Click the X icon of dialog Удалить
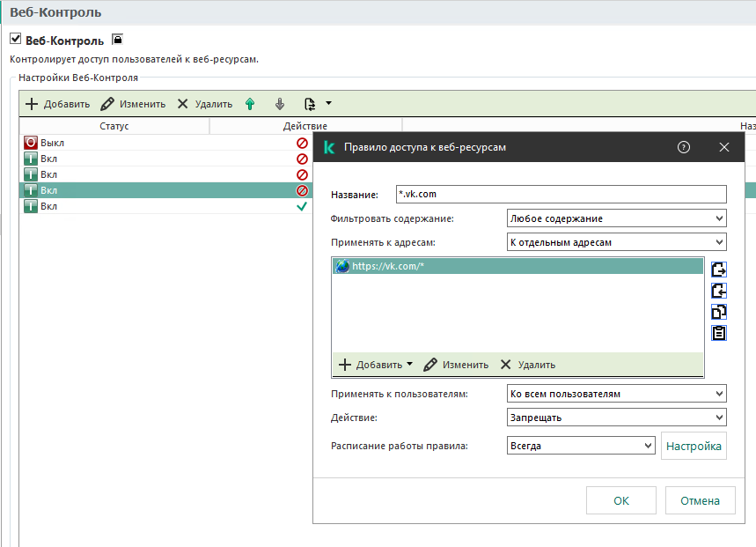Image resolution: width=756 pixels, height=547 pixels. (505, 365)
